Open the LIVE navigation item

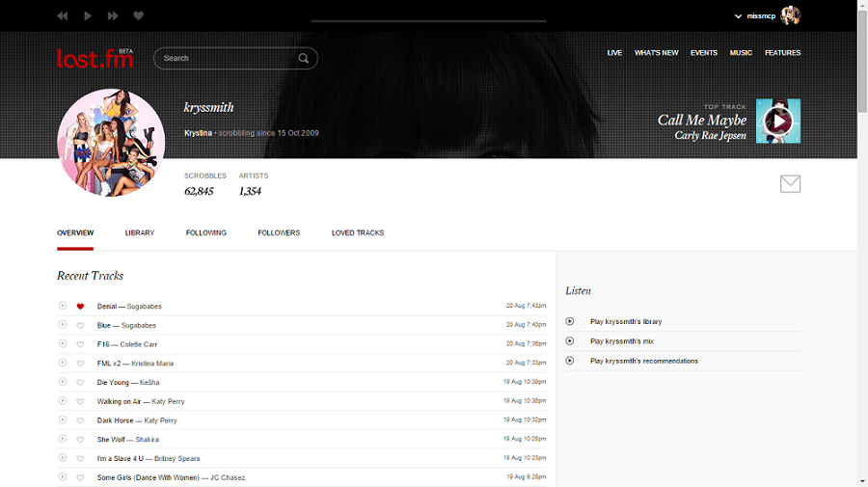614,53
